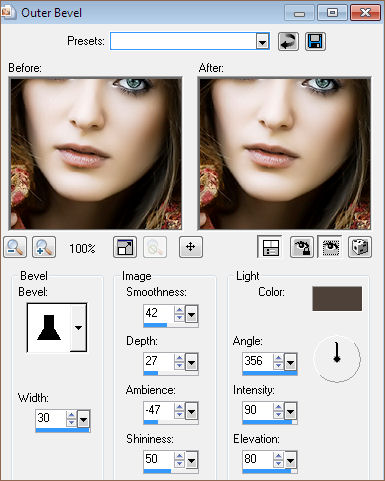
Task: Randomize parameters with the dice icon
Action: (x=360, y=247)
